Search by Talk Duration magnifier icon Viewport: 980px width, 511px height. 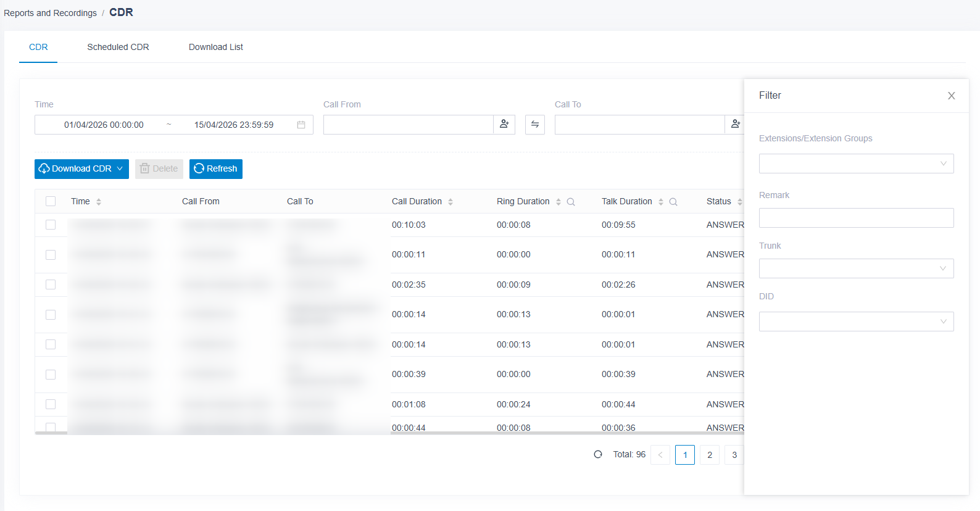(673, 202)
